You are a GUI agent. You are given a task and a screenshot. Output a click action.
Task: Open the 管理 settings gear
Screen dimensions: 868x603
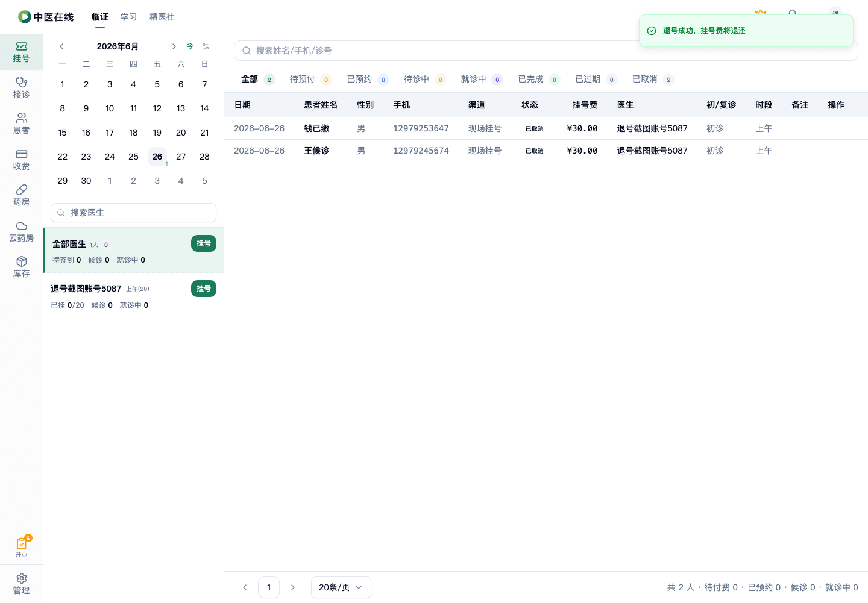coord(21,584)
